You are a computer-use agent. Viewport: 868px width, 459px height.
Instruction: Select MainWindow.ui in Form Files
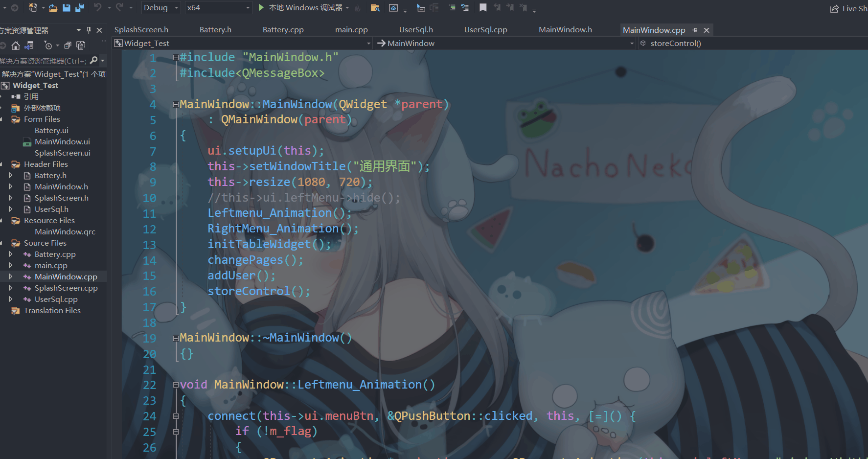tap(62, 141)
